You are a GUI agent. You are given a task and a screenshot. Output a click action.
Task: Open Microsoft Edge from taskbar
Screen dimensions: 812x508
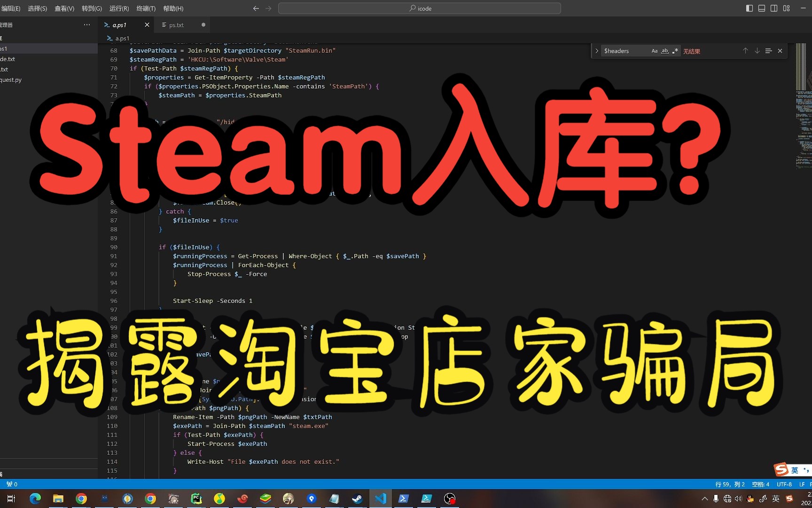35,499
